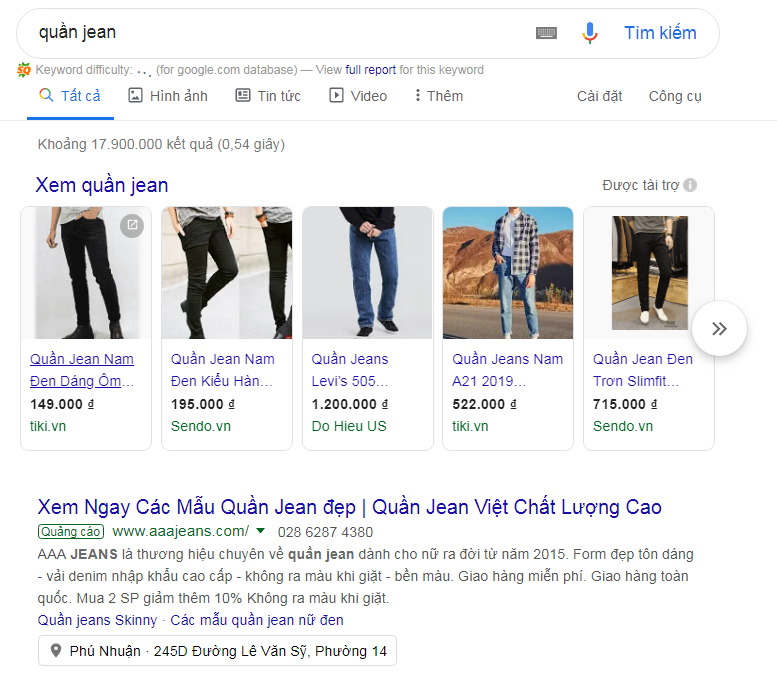Open the Xem Ngay Các Mẫu Quần Jean ad title
This screenshot has width=777, height=692.
[349, 507]
